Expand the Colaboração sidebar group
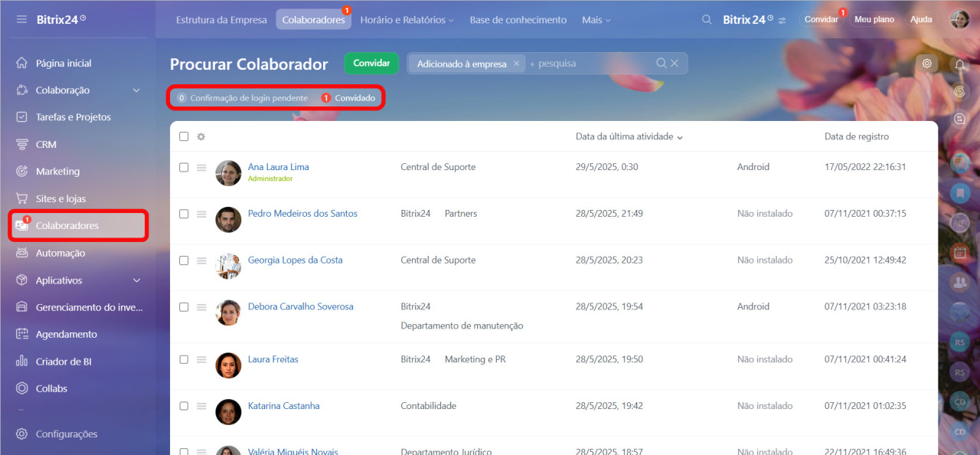 click(136, 90)
